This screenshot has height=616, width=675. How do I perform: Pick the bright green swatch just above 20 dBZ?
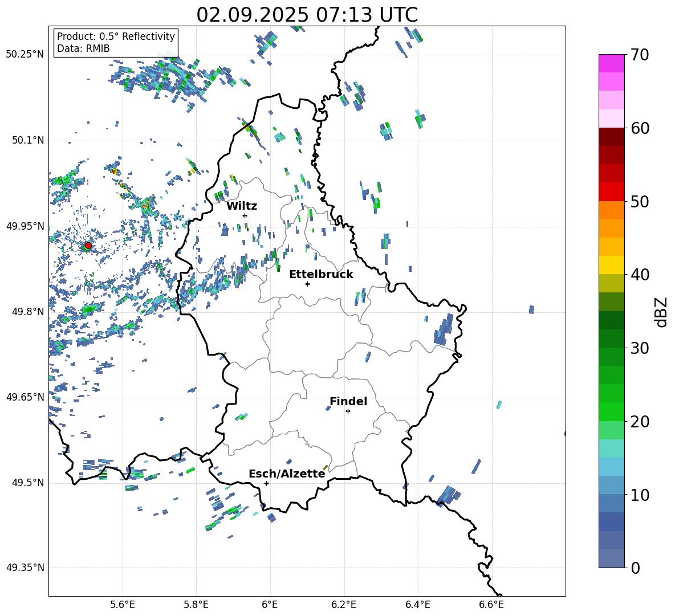(x=611, y=411)
